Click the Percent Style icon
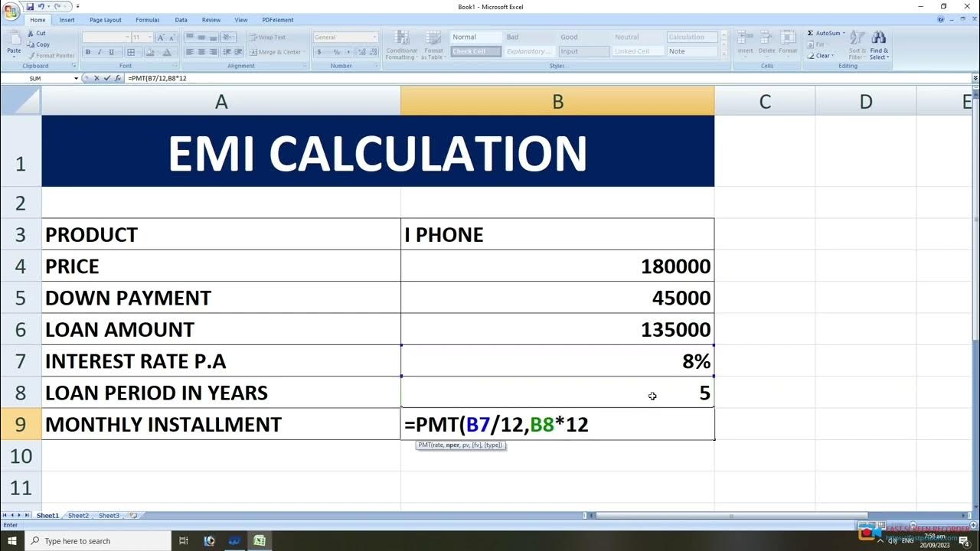This screenshot has width=980, height=551. tap(335, 52)
